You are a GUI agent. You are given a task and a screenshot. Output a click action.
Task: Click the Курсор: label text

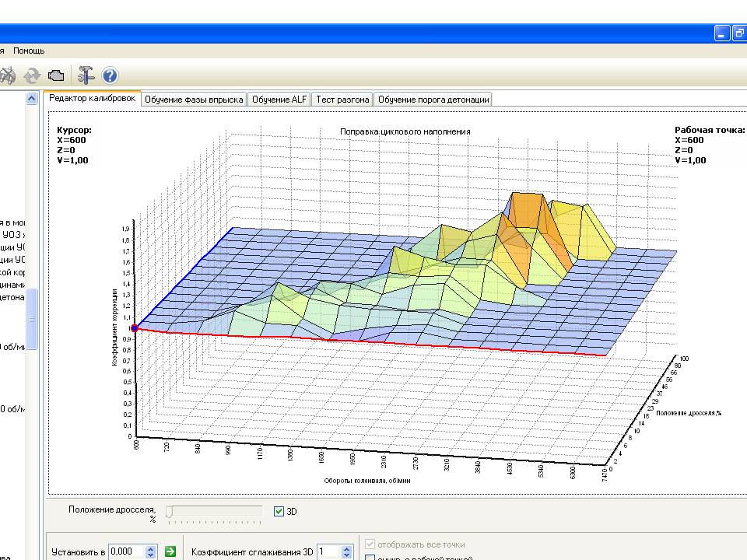(x=75, y=130)
